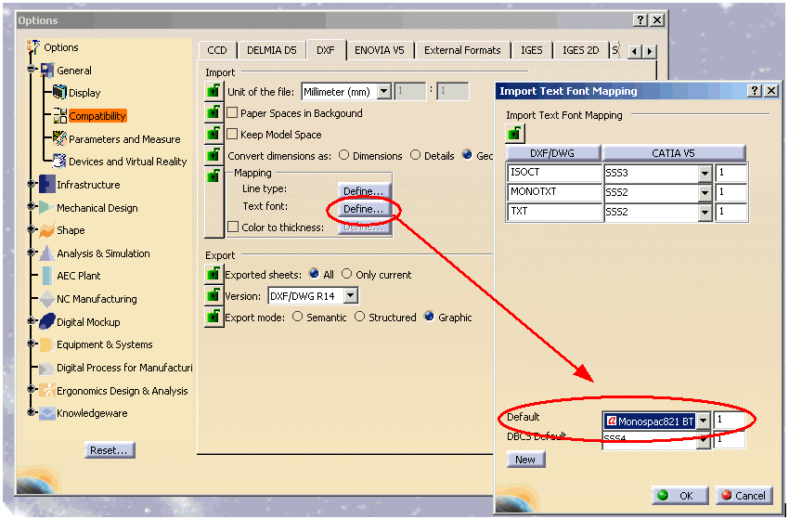789x532 pixels.
Task: Click ratio field beside Default font
Action: [729, 420]
